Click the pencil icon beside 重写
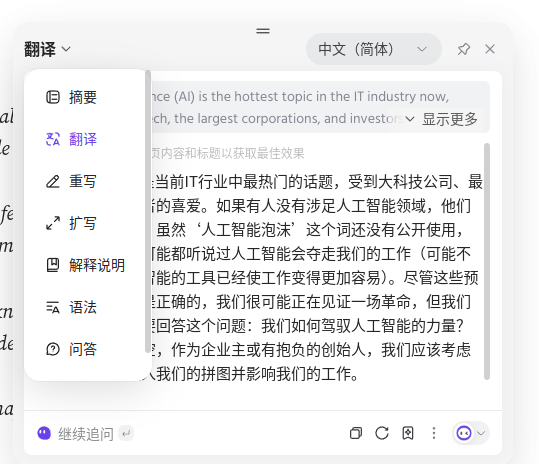 click(x=53, y=181)
